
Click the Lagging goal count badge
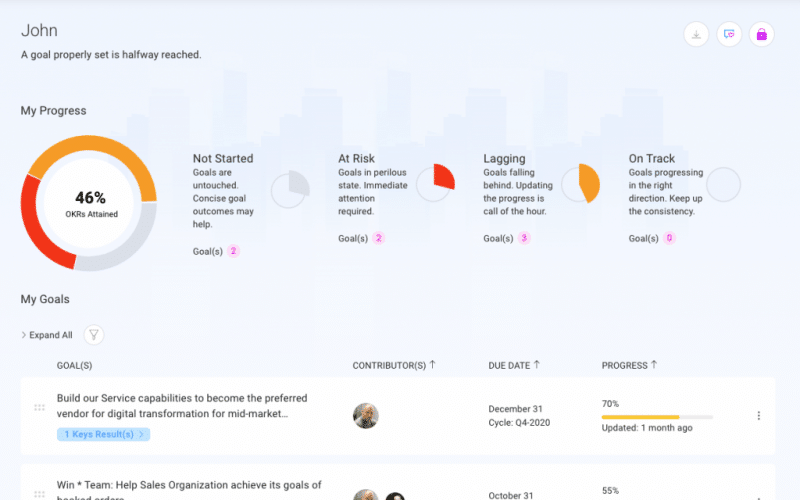(x=524, y=238)
